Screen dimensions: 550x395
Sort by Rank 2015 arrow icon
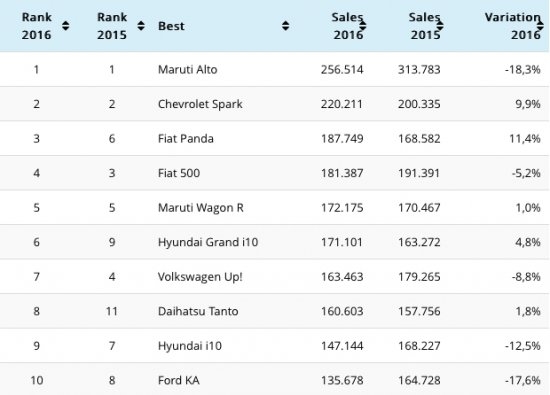click(141, 26)
